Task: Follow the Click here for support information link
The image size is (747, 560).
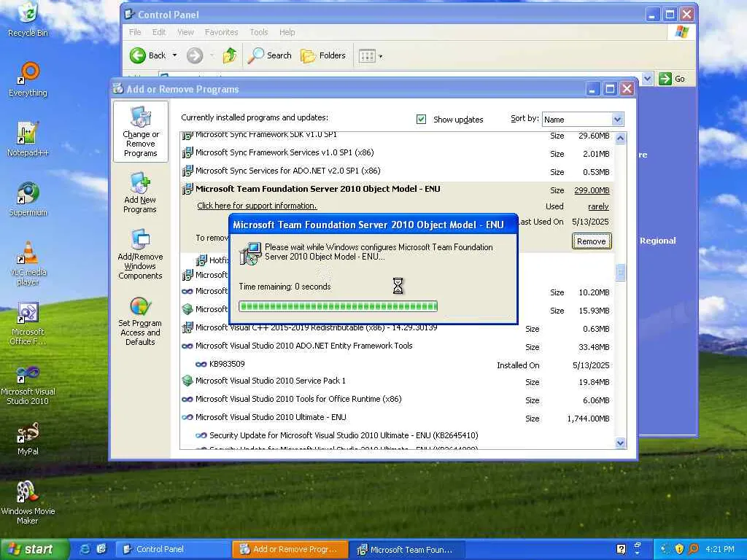Action: [x=257, y=206]
